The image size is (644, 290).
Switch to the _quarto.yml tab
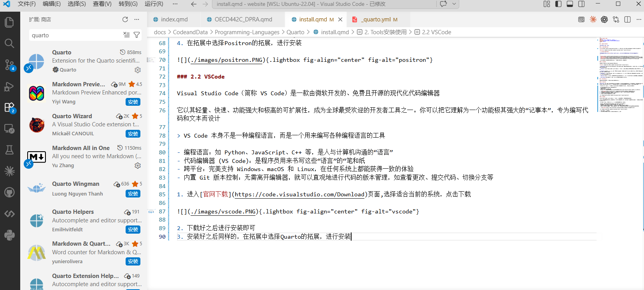tap(376, 19)
